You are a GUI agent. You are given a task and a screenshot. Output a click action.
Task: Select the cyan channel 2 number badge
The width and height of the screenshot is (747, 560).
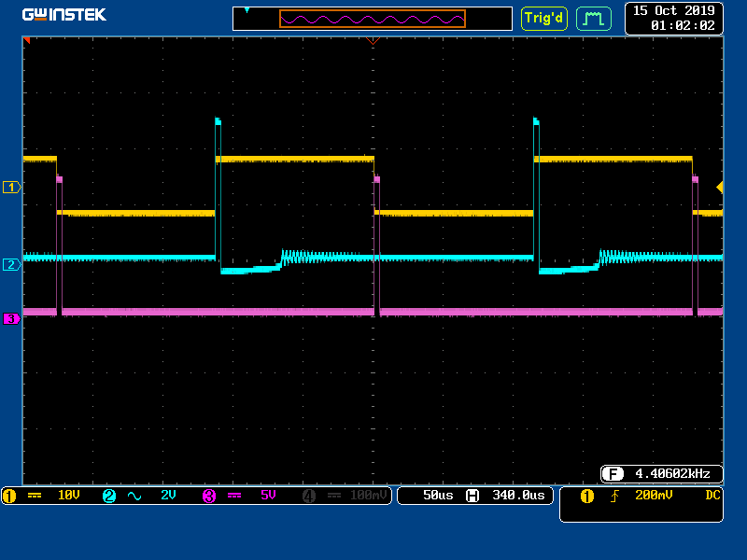[109, 497]
